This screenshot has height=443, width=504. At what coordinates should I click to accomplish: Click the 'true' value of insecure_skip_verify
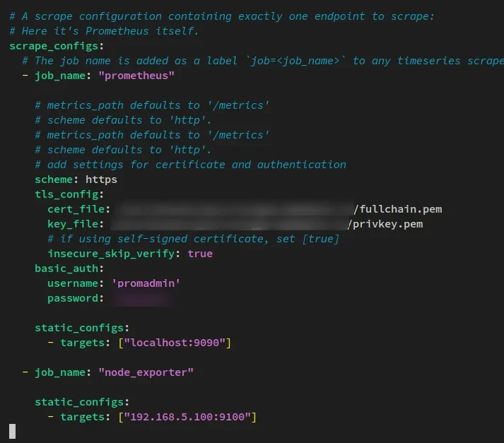[200, 254]
